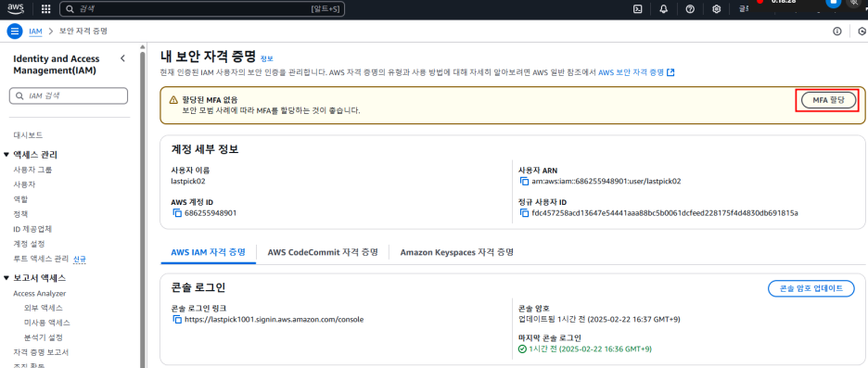Image resolution: width=868 pixels, height=368 pixels.
Task: Click the MFA 할당 button
Action: [x=829, y=99]
